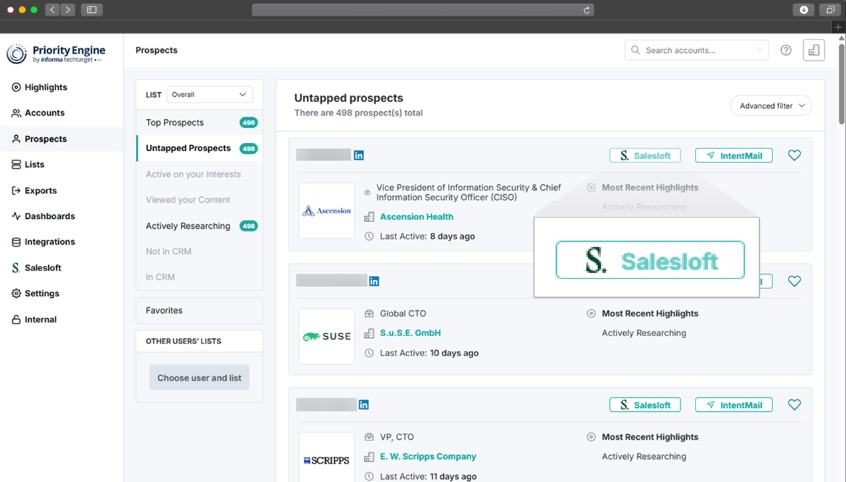Image resolution: width=846 pixels, height=482 pixels.
Task: Click 'Last Active: 8 days ago' text
Action: [427, 236]
